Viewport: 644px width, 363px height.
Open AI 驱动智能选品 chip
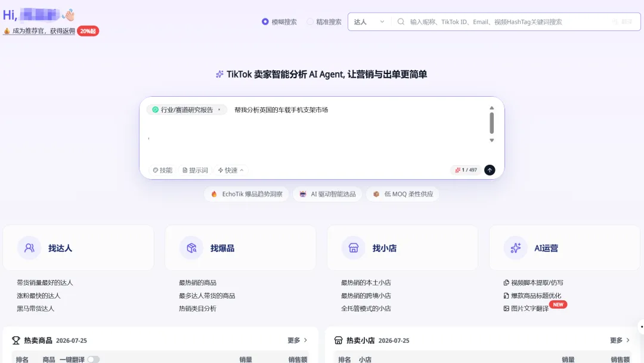[x=327, y=194]
